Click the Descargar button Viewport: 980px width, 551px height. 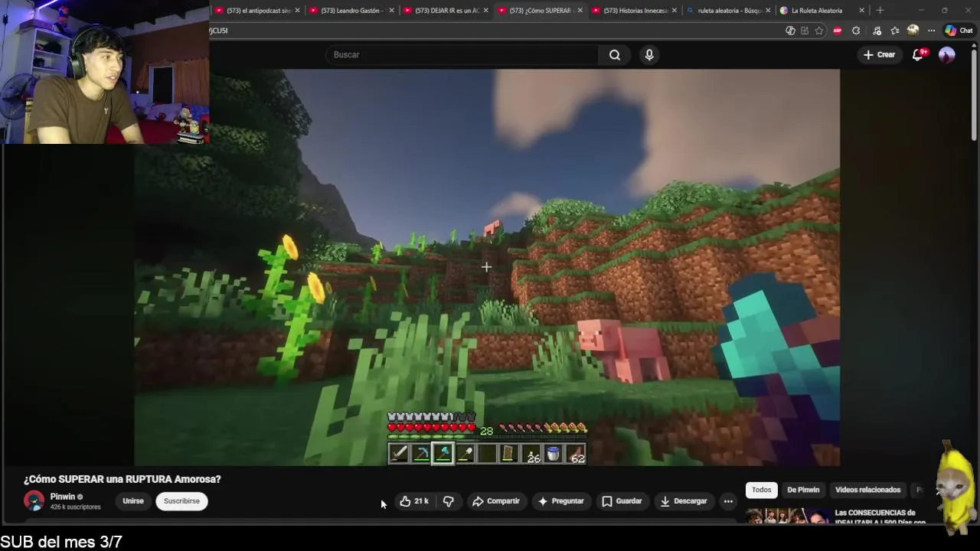[684, 501]
